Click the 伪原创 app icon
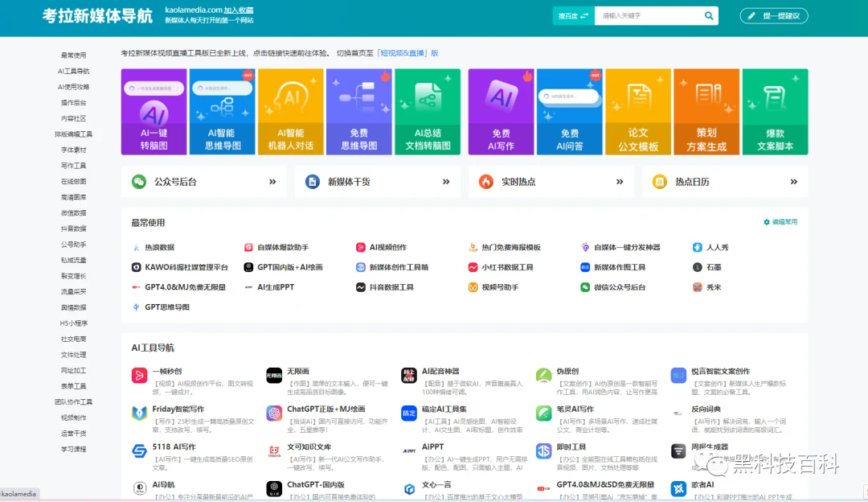Screen dimensions: 868x502 point(543,375)
